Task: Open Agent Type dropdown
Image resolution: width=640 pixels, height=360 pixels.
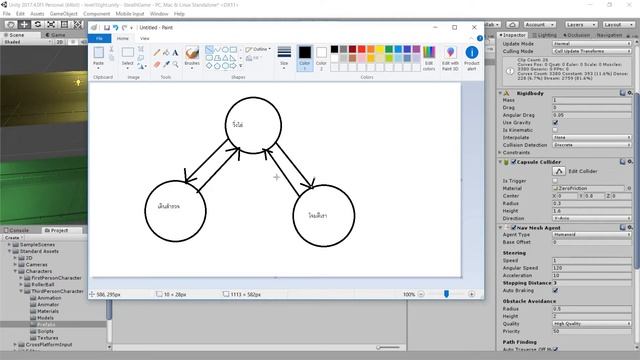Action: pyautogui.click(x=592, y=235)
